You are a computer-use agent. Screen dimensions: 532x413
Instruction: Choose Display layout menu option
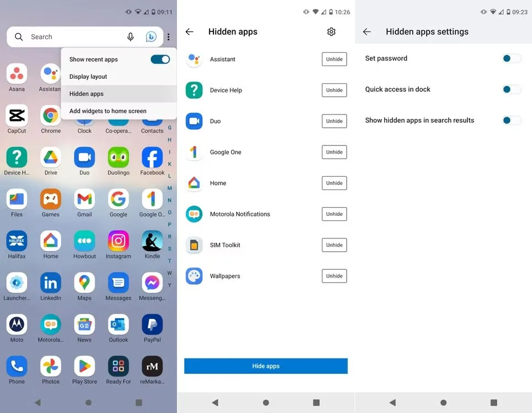[x=88, y=77]
